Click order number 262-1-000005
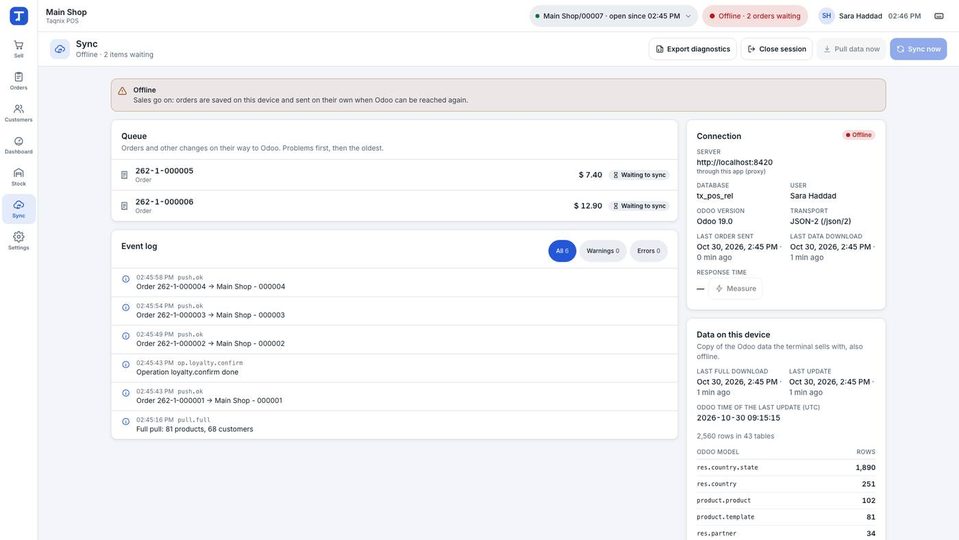The width and height of the screenshot is (959, 540). click(x=164, y=171)
